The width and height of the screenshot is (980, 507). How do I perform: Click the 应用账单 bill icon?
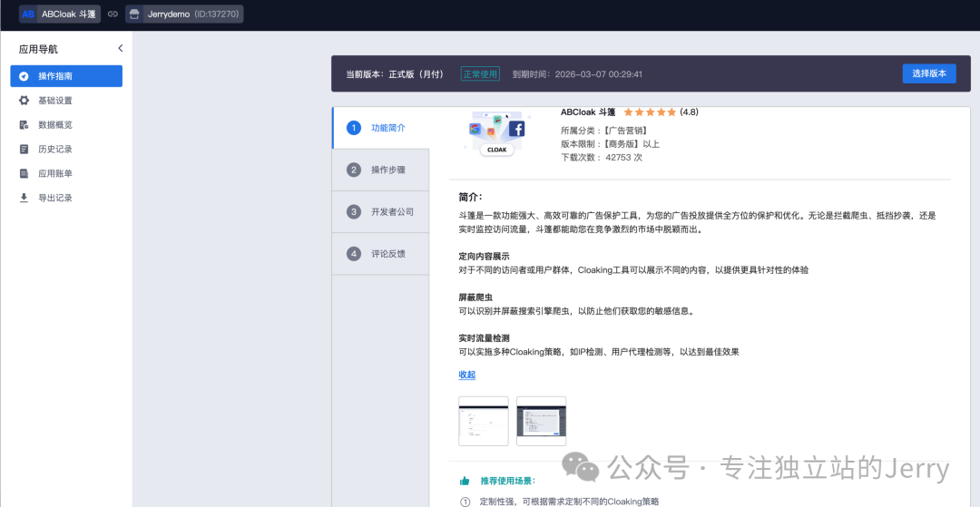[24, 173]
